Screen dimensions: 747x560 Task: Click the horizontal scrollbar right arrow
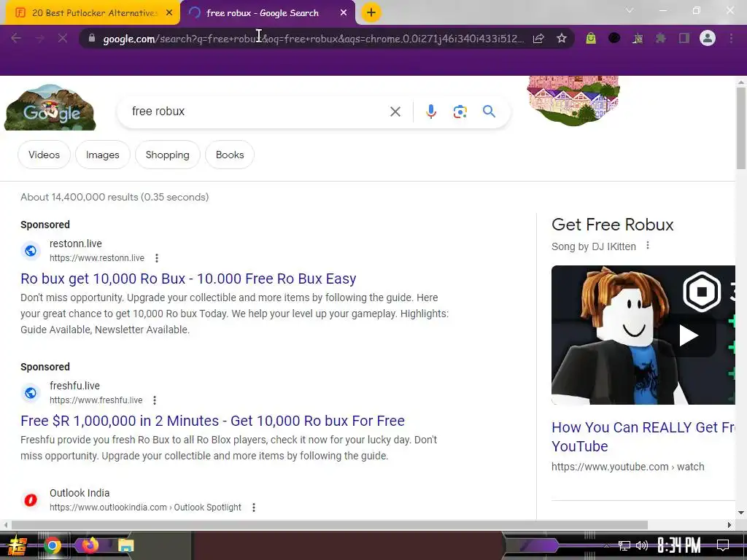click(729, 525)
